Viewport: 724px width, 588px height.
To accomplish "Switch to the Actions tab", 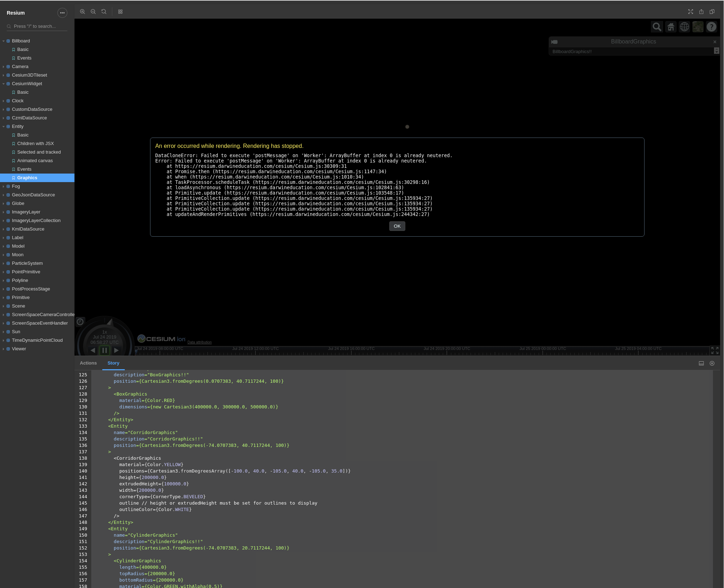I will 88,363.
